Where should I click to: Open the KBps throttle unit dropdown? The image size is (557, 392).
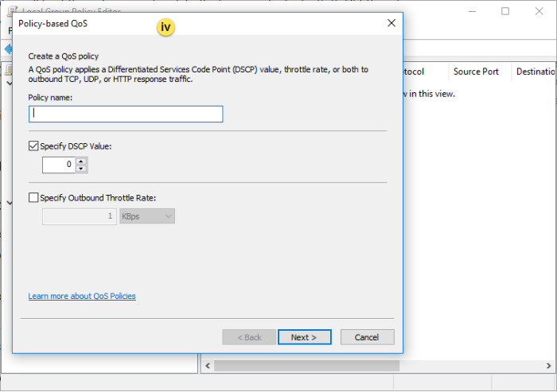point(147,216)
